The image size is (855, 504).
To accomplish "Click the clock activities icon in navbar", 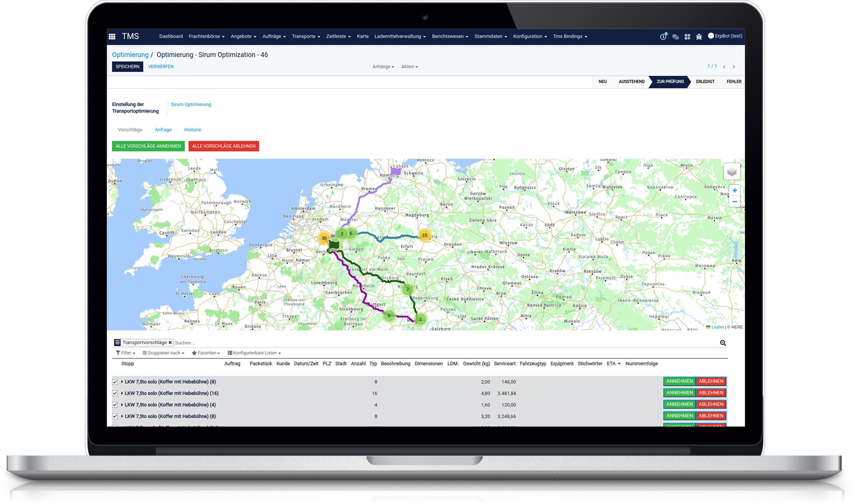I will (x=663, y=37).
